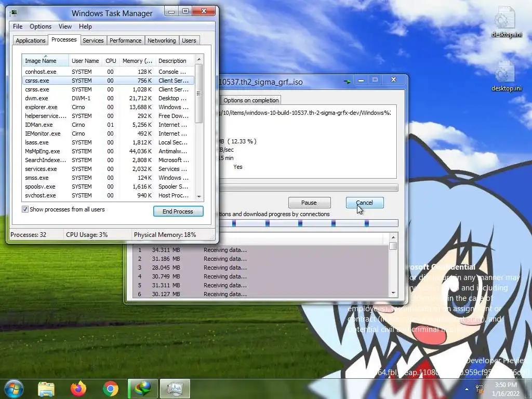
Task: Select the lsass.exe process row
Action: (108, 142)
